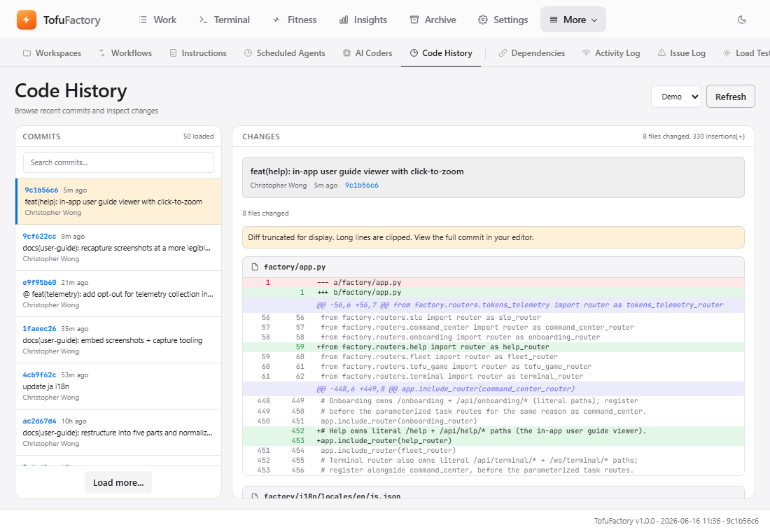The height and width of the screenshot is (532, 770).
Task: Click the Load more... button
Action: (118, 482)
